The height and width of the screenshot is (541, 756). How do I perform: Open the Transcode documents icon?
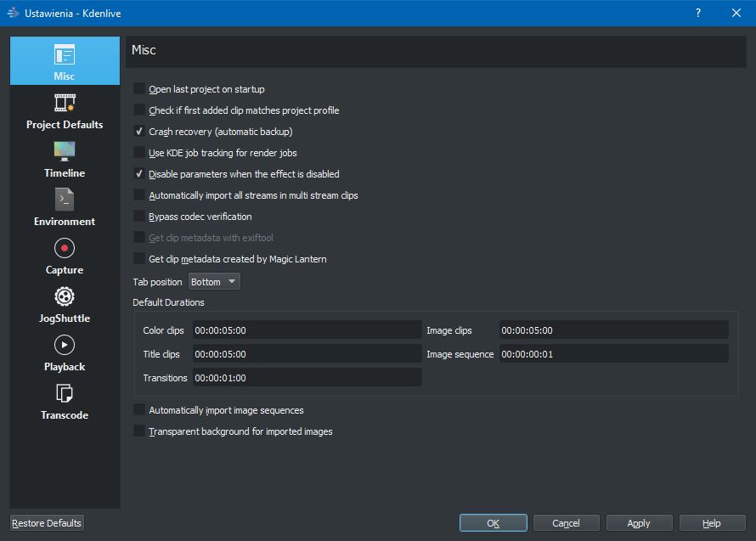[x=65, y=393]
